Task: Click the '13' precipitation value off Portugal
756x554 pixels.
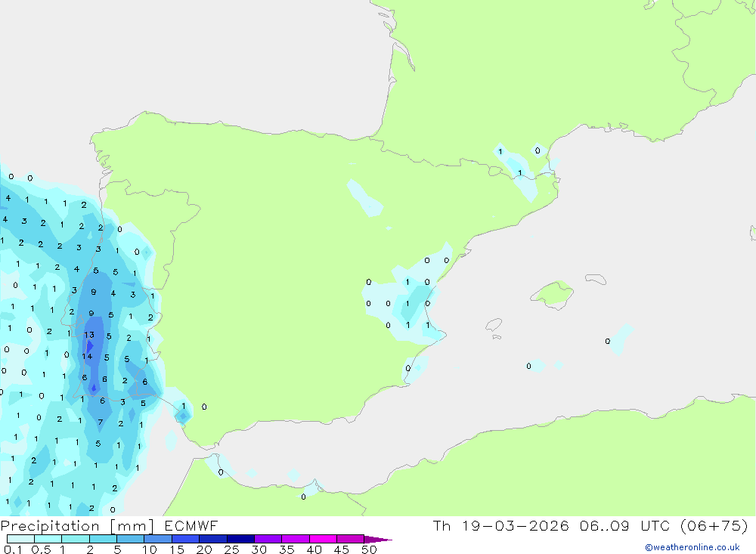Action: (x=89, y=335)
